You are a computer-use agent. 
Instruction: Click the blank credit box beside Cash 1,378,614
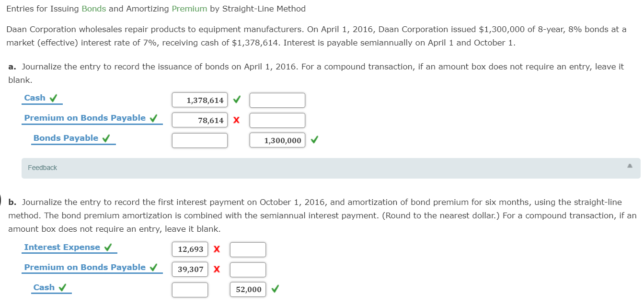(277, 100)
